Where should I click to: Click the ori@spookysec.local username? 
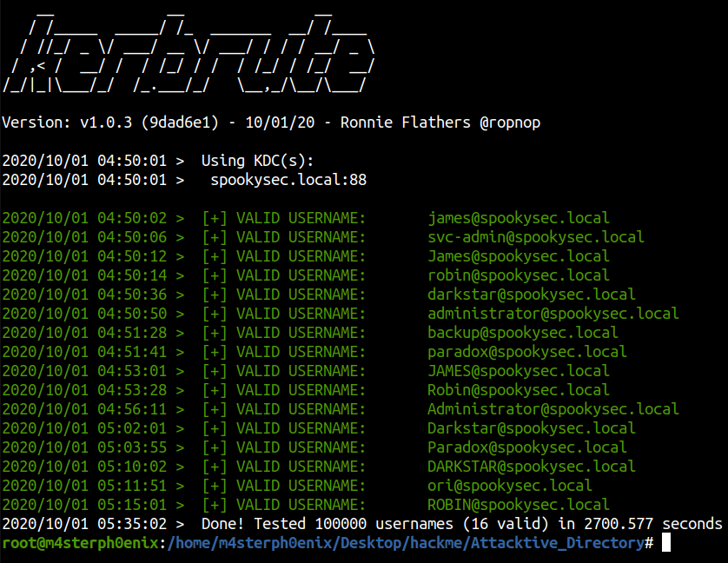(510, 486)
